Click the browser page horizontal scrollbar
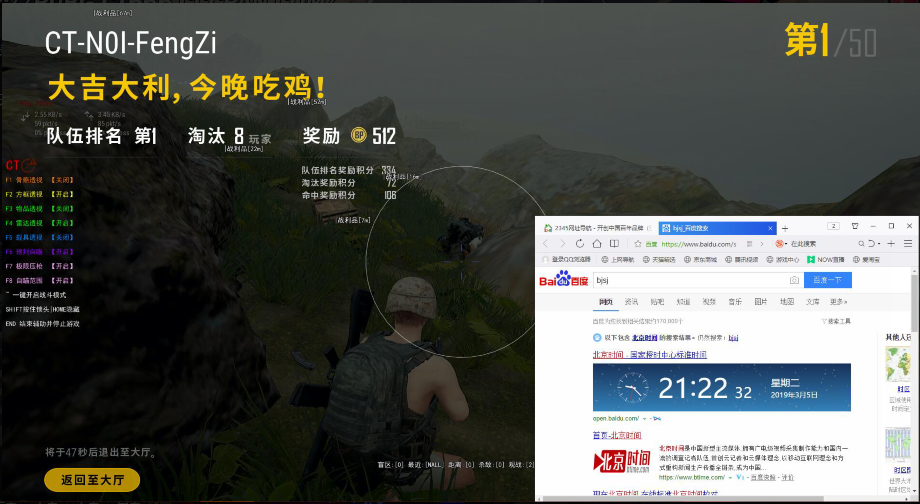Viewport: 920px width, 504px height. [x=681, y=499]
